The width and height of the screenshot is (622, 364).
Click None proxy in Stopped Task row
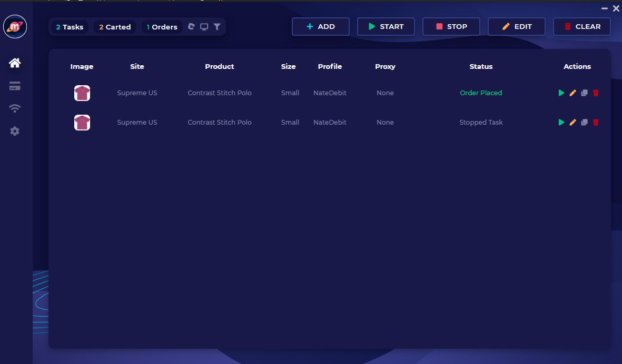pos(385,123)
